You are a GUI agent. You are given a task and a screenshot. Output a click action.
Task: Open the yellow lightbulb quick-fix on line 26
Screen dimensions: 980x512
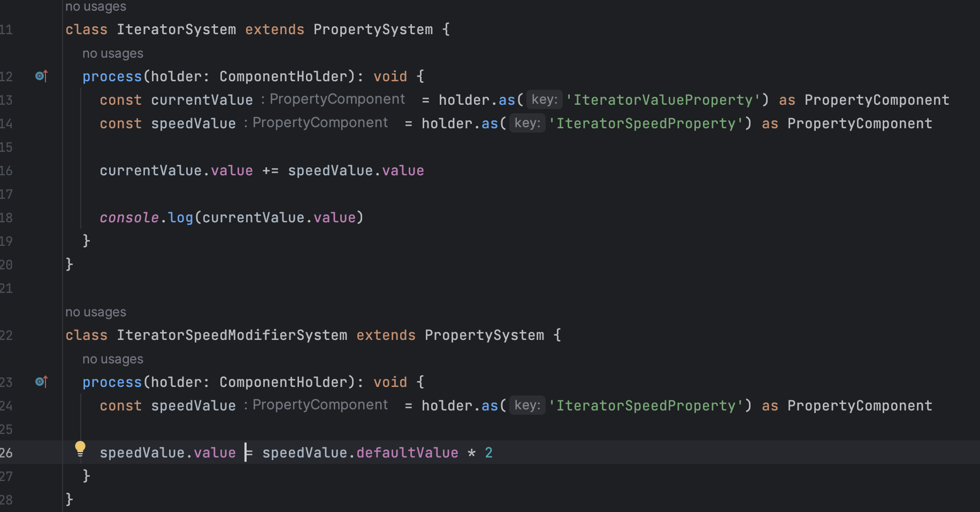pos(80,449)
